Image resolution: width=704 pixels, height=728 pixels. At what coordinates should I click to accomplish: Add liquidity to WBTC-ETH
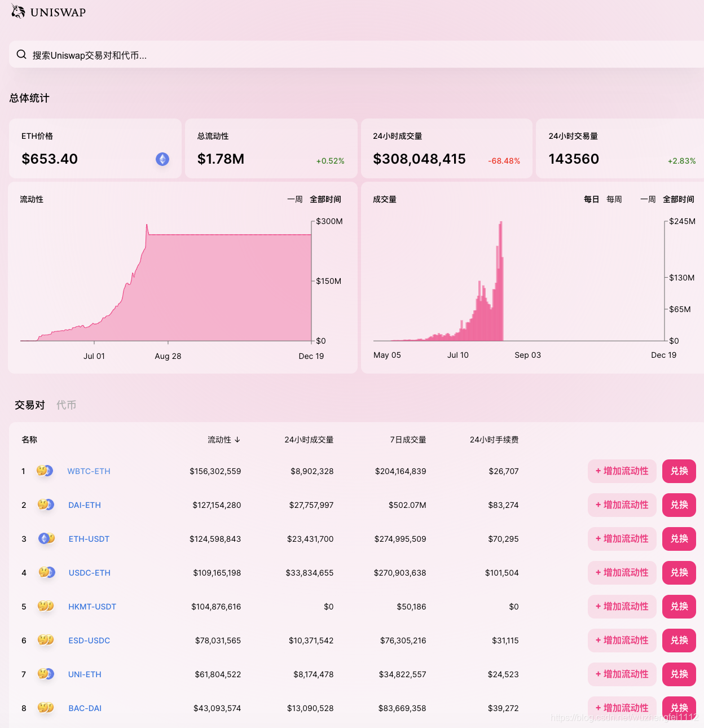pyautogui.click(x=622, y=471)
